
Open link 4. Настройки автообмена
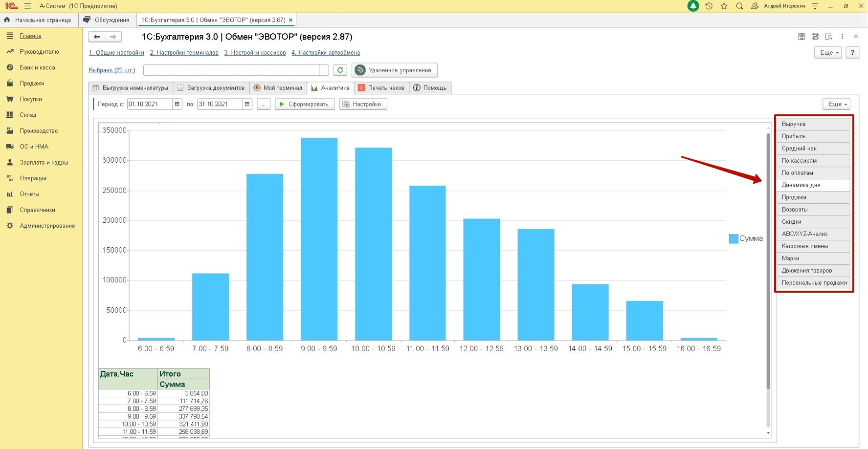click(326, 53)
